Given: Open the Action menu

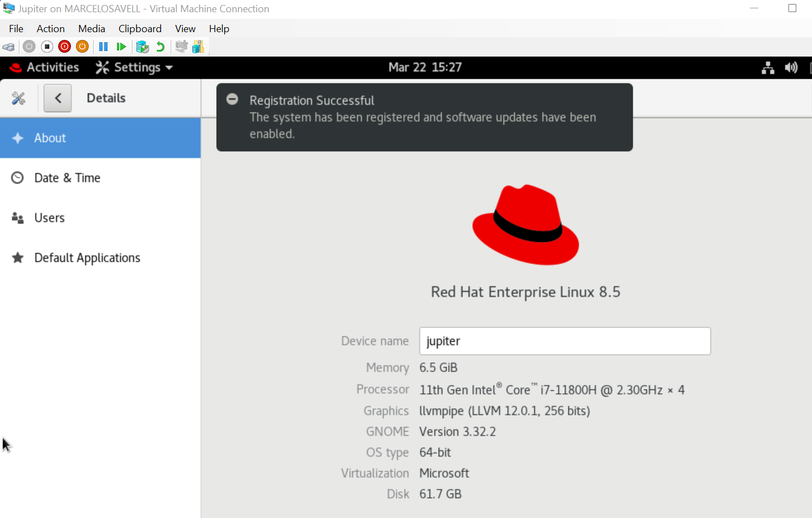Looking at the screenshot, I should pyautogui.click(x=50, y=29).
